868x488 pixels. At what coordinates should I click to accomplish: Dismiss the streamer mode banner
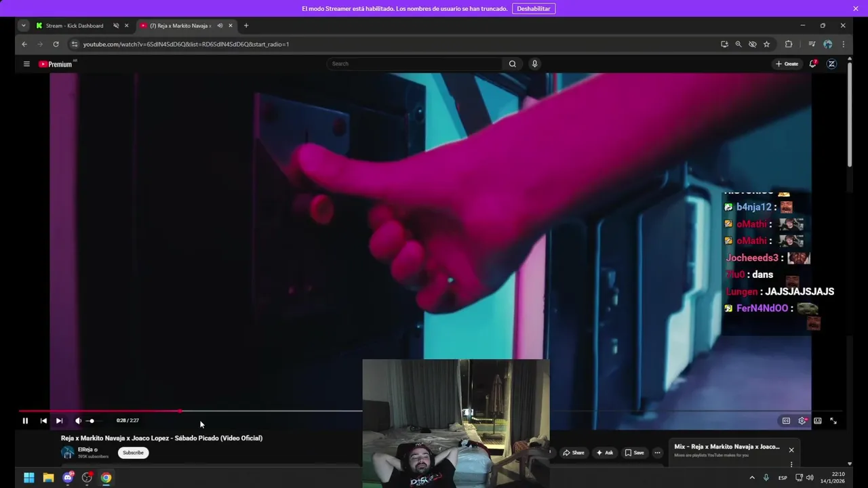(856, 9)
